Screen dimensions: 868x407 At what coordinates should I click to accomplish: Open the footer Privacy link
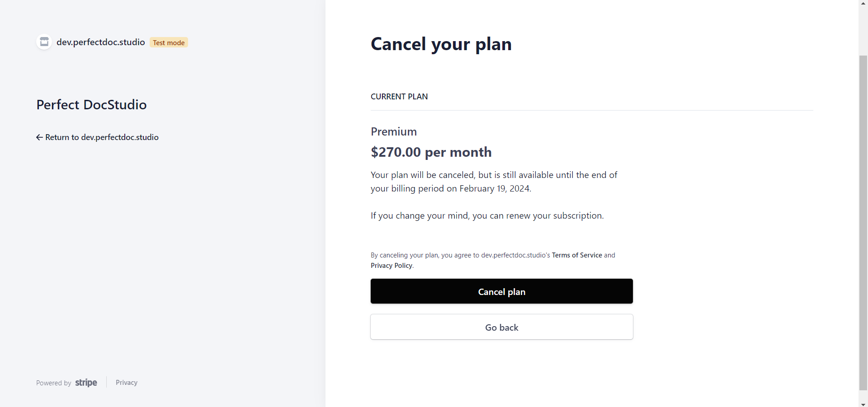pos(127,383)
